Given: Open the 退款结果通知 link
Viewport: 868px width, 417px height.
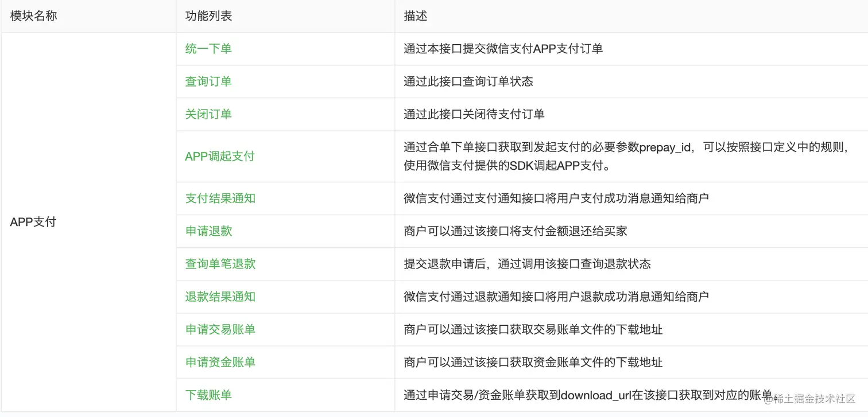Looking at the screenshot, I should pos(220,297).
